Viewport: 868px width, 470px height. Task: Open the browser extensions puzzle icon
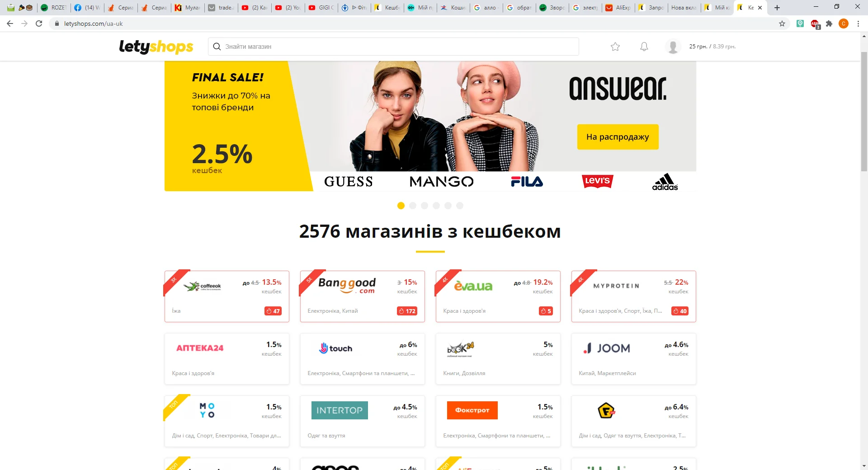(829, 23)
